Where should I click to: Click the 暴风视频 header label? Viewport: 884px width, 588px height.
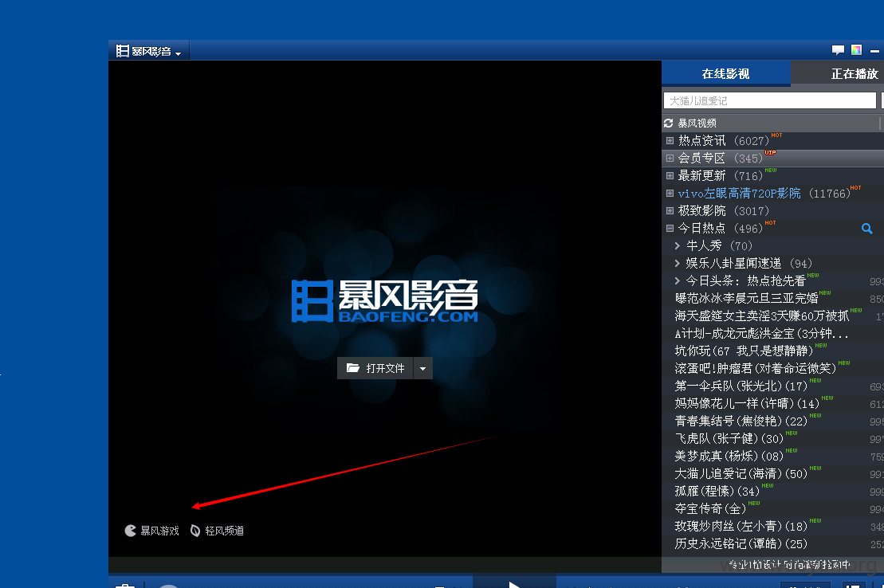697,123
